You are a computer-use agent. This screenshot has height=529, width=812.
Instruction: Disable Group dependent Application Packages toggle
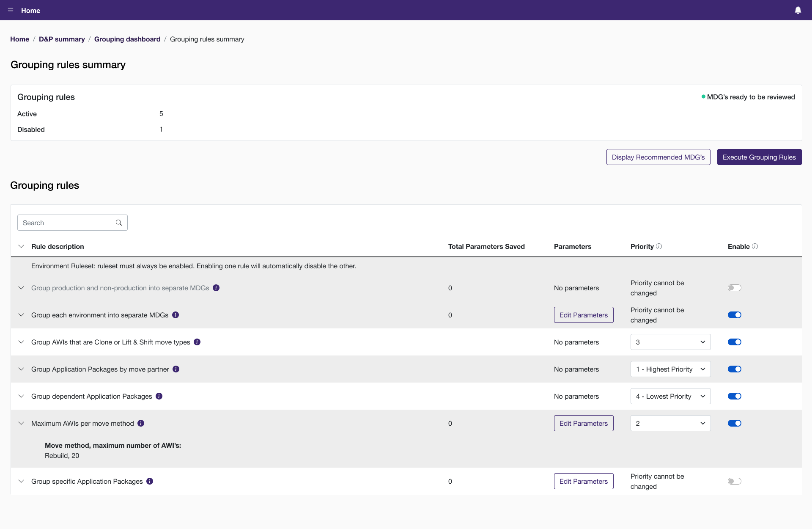734,396
